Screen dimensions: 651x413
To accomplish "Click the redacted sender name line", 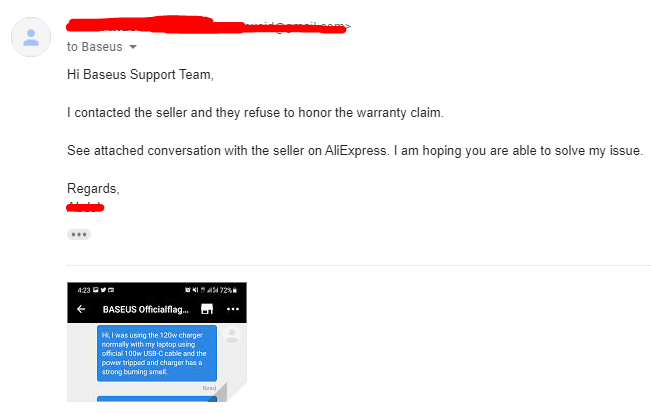I will coord(206,25).
